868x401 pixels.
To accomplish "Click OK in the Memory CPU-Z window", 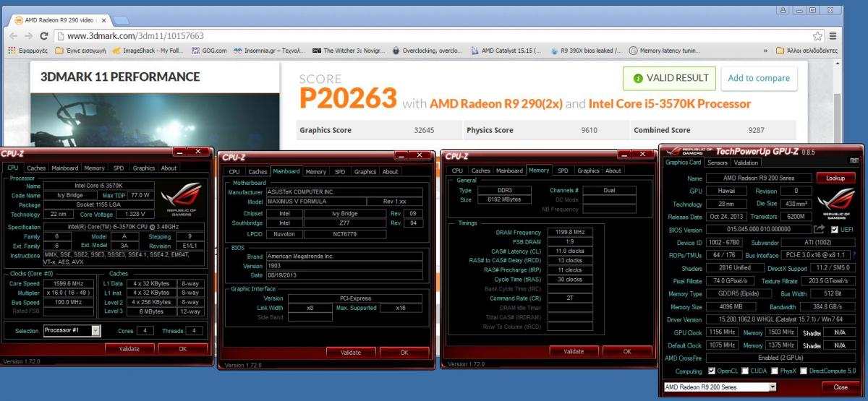I will (x=626, y=351).
